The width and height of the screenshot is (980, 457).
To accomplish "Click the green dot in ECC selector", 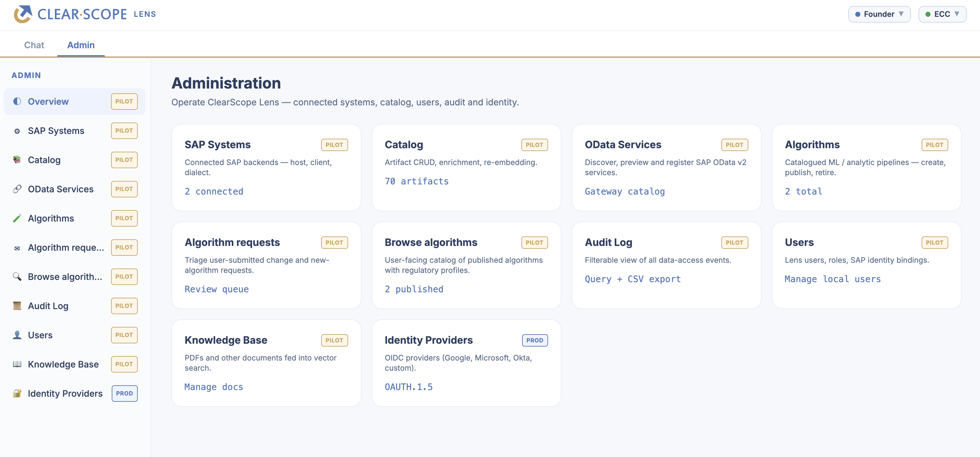I will [x=928, y=15].
